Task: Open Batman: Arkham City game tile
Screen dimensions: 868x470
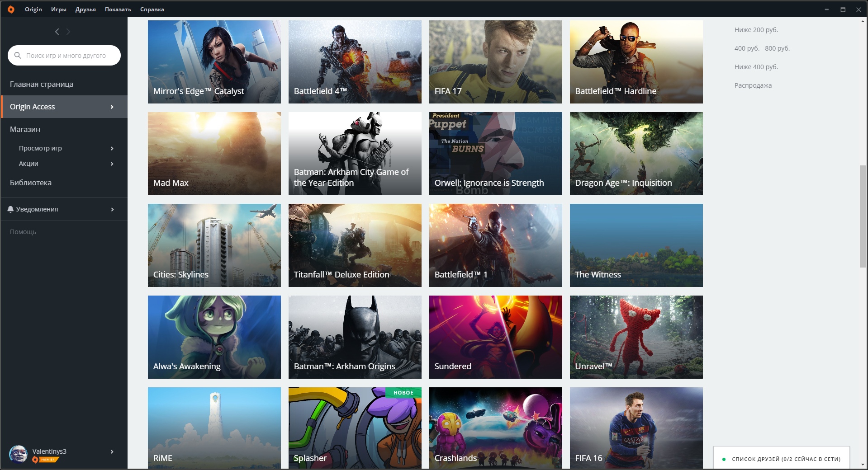Action: click(355, 154)
